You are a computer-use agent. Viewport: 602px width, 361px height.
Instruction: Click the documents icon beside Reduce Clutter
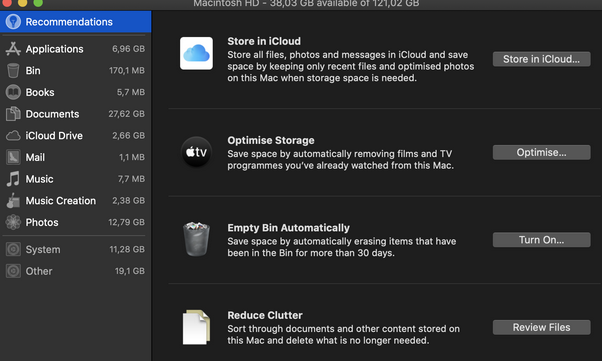[196, 327]
